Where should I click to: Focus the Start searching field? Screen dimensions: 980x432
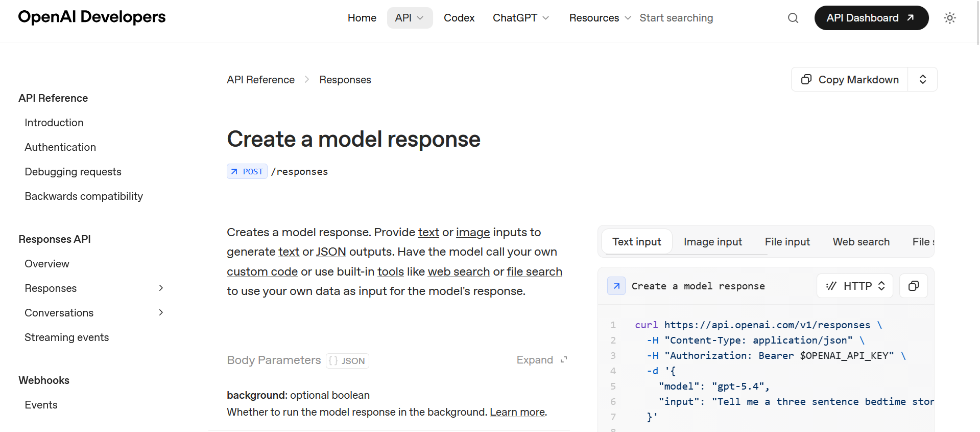point(676,18)
